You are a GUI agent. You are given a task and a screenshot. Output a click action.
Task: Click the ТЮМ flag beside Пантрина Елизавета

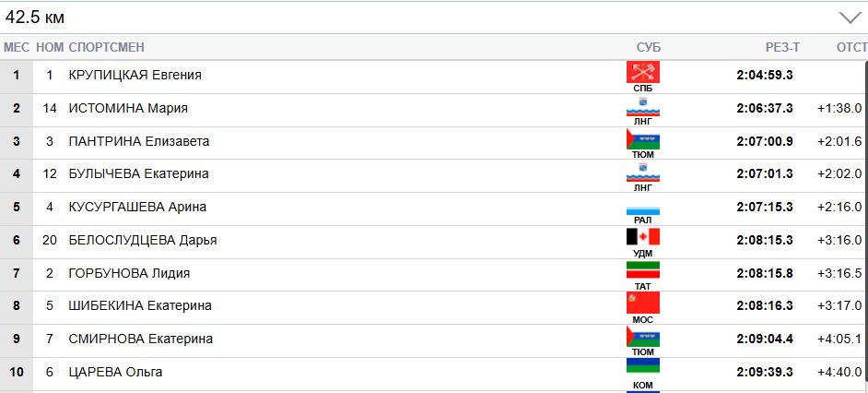coord(642,139)
